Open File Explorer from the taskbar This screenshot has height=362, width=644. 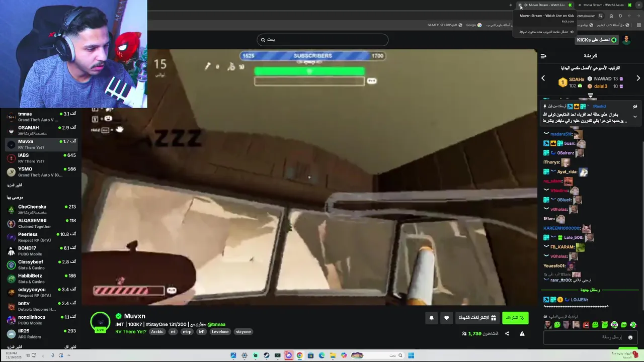333,355
